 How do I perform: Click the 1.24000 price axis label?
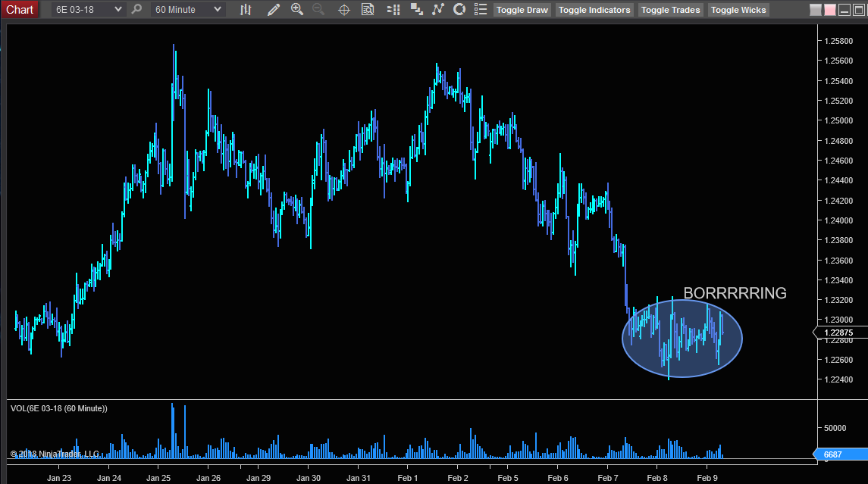838,220
